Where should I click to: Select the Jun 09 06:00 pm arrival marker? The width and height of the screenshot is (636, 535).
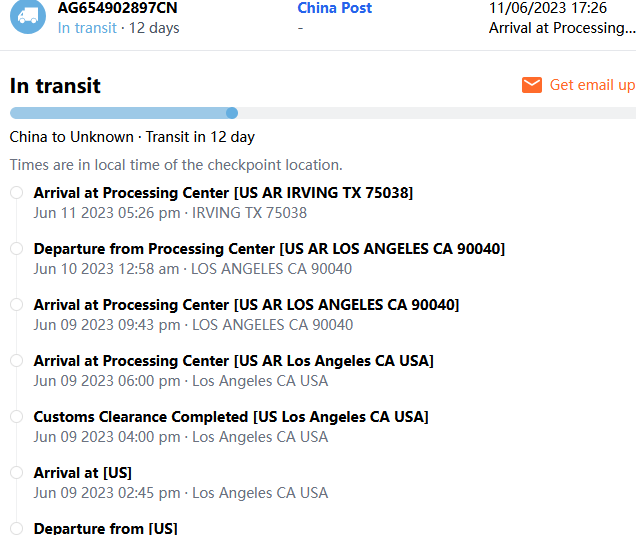click(16, 361)
